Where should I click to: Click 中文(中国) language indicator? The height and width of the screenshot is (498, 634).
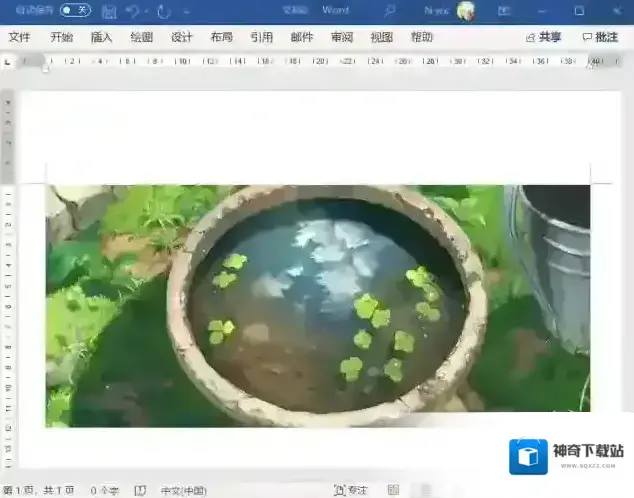coord(183,491)
